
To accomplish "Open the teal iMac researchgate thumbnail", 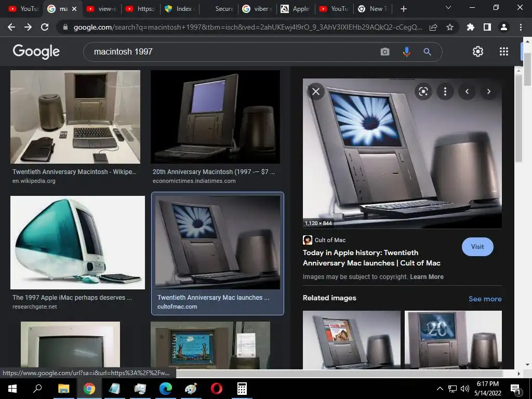I will pos(78,243).
